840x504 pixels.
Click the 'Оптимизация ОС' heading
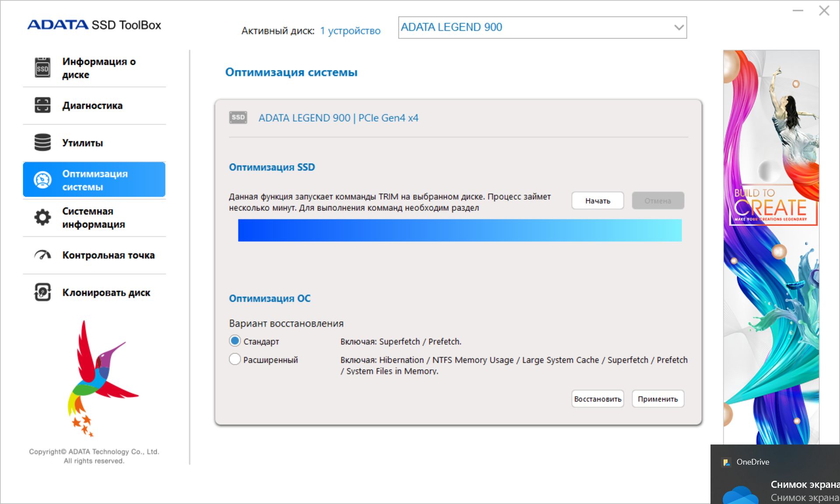tap(269, 298)
